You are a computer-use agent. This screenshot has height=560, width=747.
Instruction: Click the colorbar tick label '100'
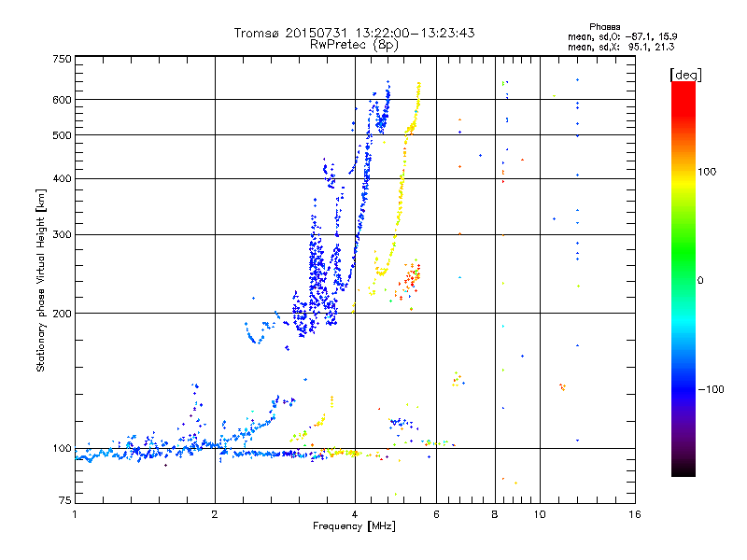[x=707, y=172]
